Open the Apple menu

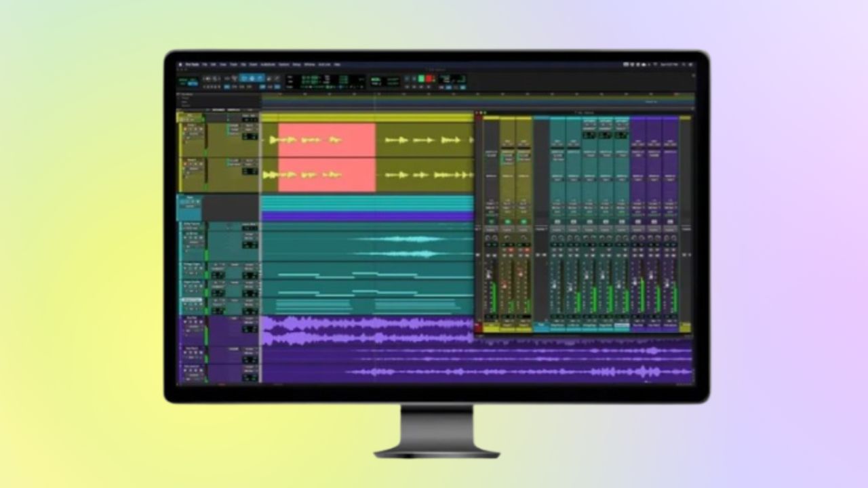point(180,64)
